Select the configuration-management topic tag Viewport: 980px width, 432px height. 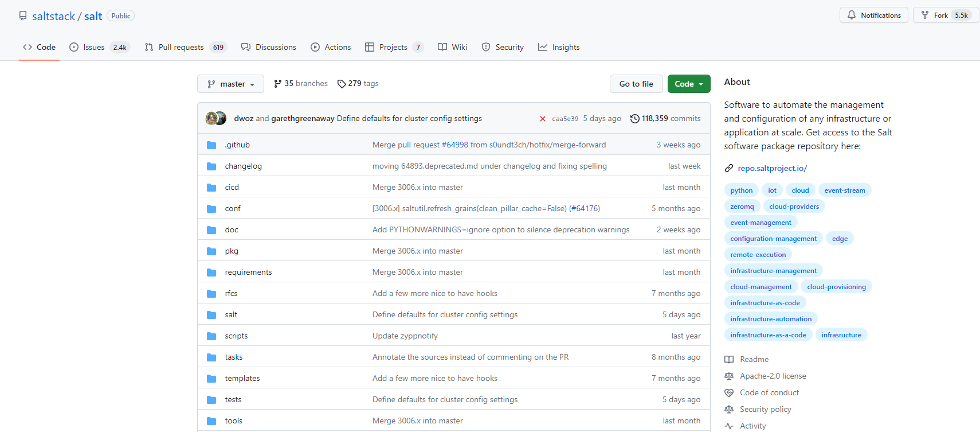pos(774,239)
